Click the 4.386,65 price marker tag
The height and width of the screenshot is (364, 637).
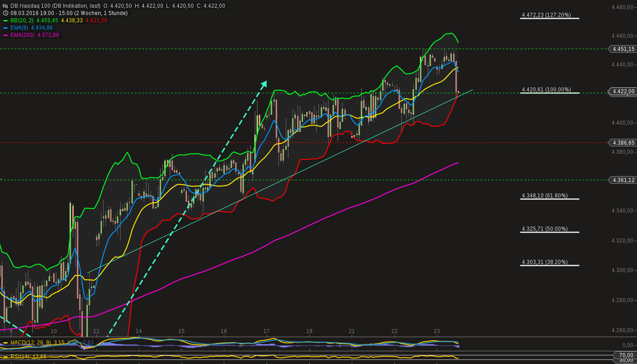coord(622,143)
